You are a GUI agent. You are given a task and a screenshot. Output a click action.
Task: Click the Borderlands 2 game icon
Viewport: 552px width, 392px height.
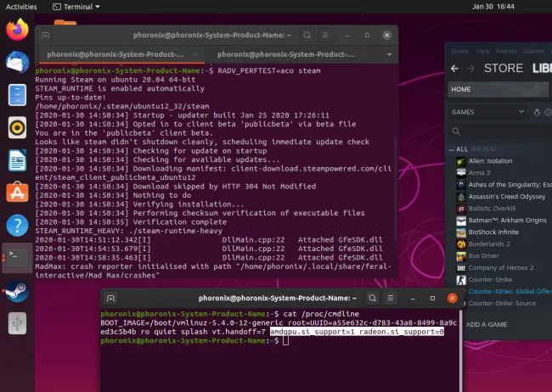pos(461,244)
